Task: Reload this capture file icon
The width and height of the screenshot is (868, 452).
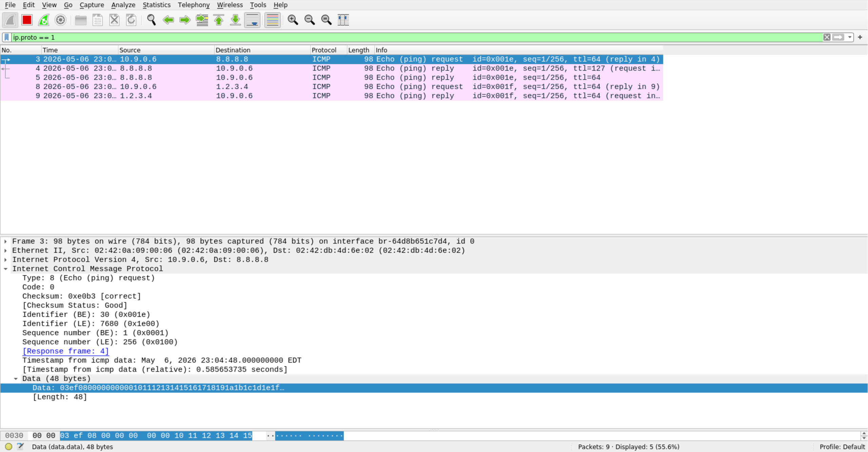Action: tap(131, 20)
